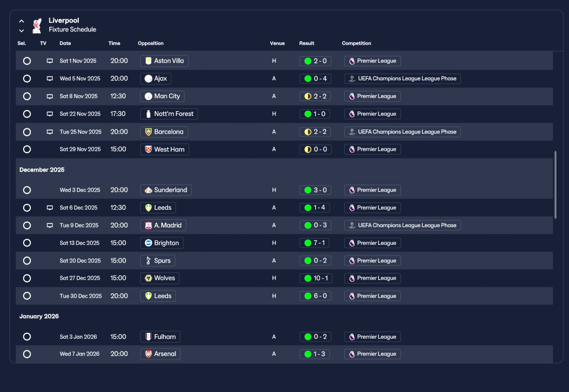
Task: Open the Leeds button on 30 Dec row
Action: (158, 296)
